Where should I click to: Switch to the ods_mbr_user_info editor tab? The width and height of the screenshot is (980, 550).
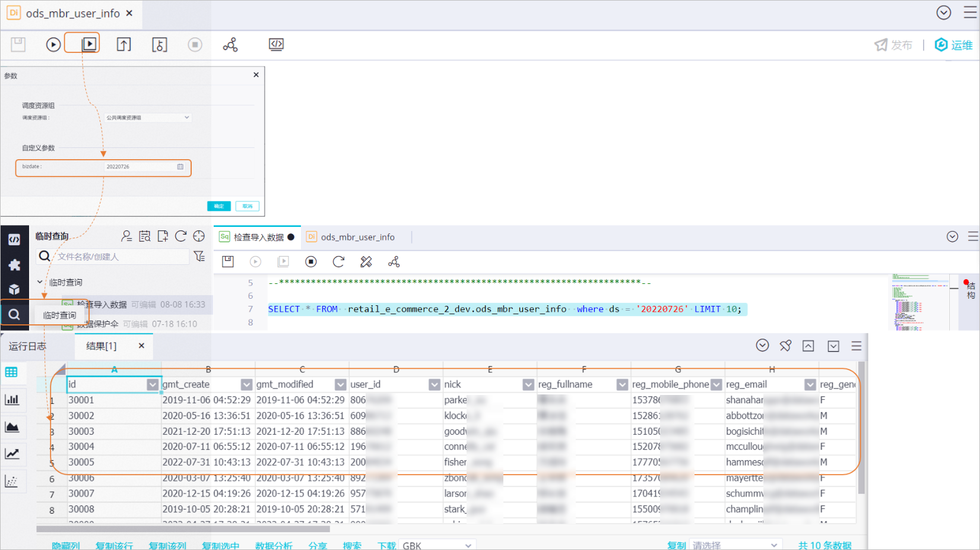[351, 237]
